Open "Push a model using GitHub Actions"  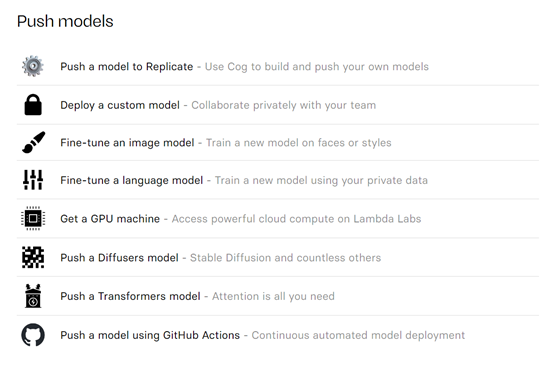(x=150, y=335)
